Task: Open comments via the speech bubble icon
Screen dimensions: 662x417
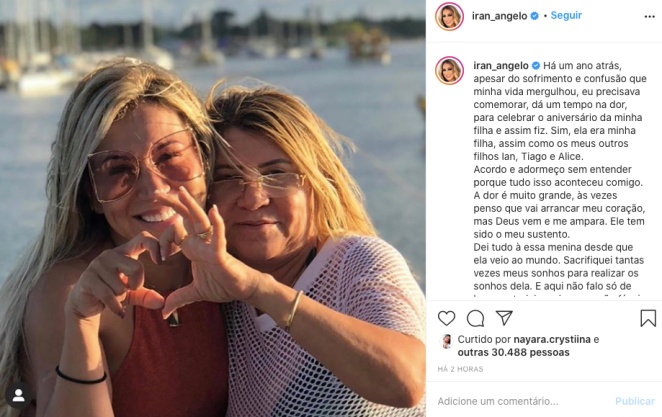Action: point(475,318)
